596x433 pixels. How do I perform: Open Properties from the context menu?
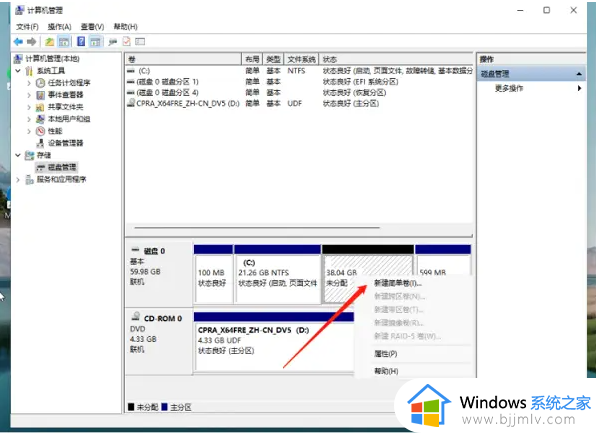point(385,354)
